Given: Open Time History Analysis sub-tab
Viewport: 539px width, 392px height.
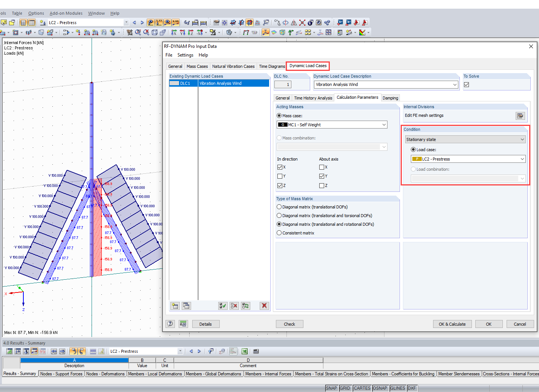Looking at the screenshot, I should pos(313,98).
